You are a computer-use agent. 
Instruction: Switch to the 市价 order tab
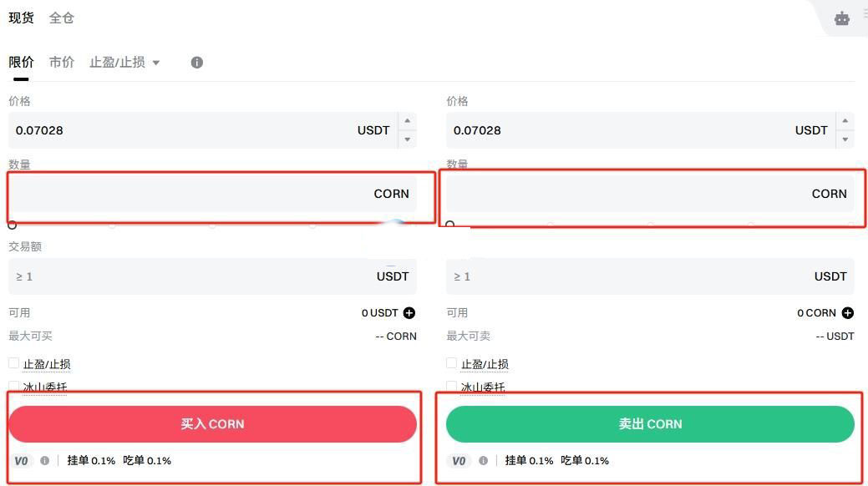60,62
